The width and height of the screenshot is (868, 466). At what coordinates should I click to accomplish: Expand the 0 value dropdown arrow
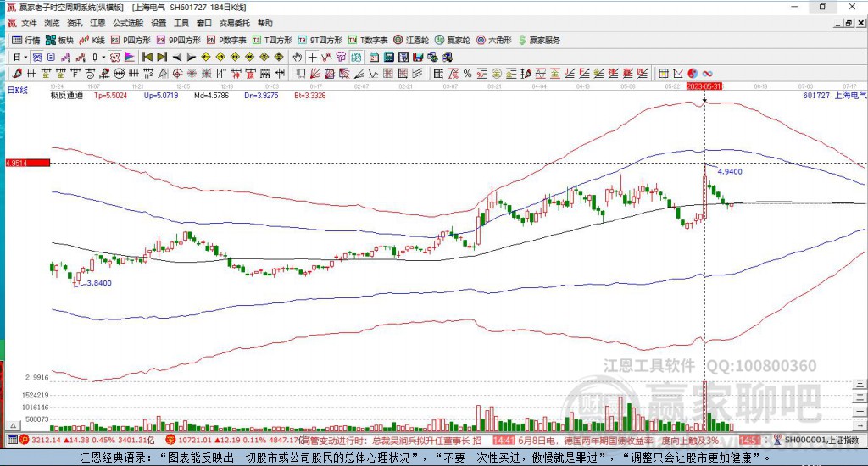tap(103, 57)
